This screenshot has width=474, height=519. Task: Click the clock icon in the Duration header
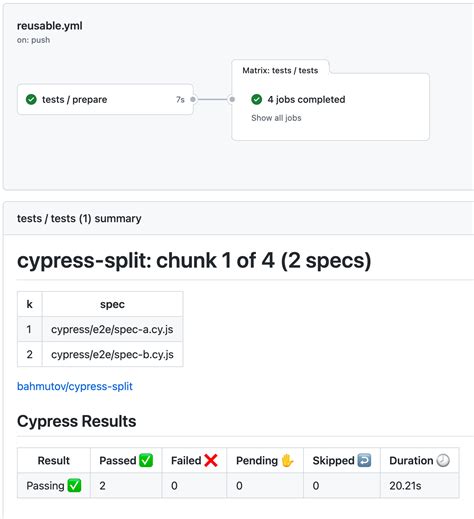click(x=443, y=460)
